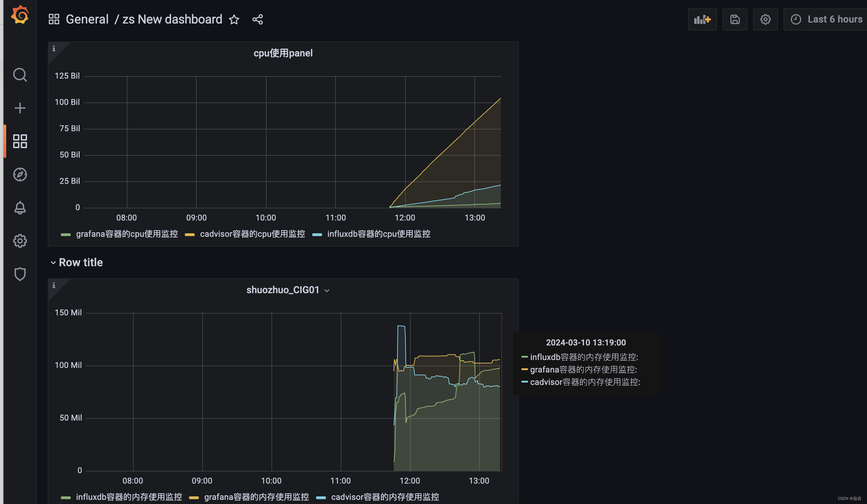Open the search dashboards icon in sidebar

click(20, 74)
